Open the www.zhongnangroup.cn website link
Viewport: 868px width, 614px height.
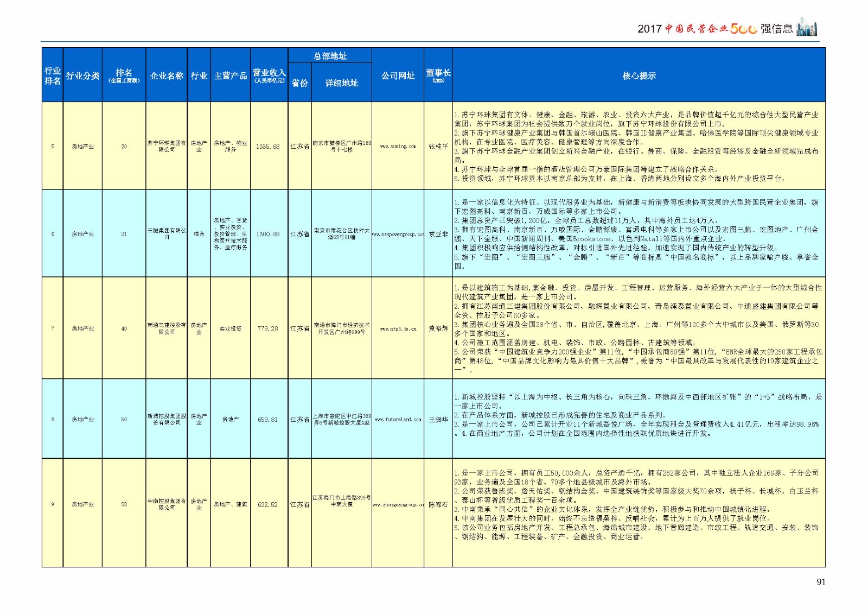(x=398, y=504)
